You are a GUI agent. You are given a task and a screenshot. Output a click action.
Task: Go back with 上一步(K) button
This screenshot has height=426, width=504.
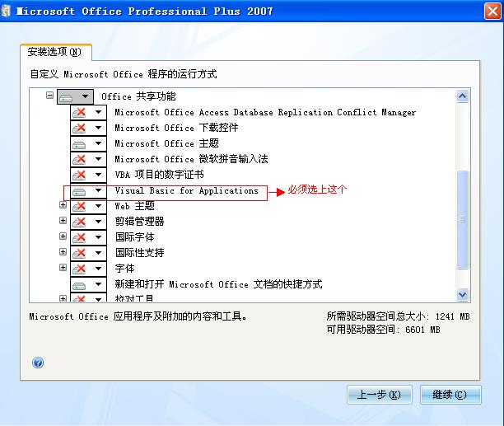pyautogui.click(x=380, y=395)
